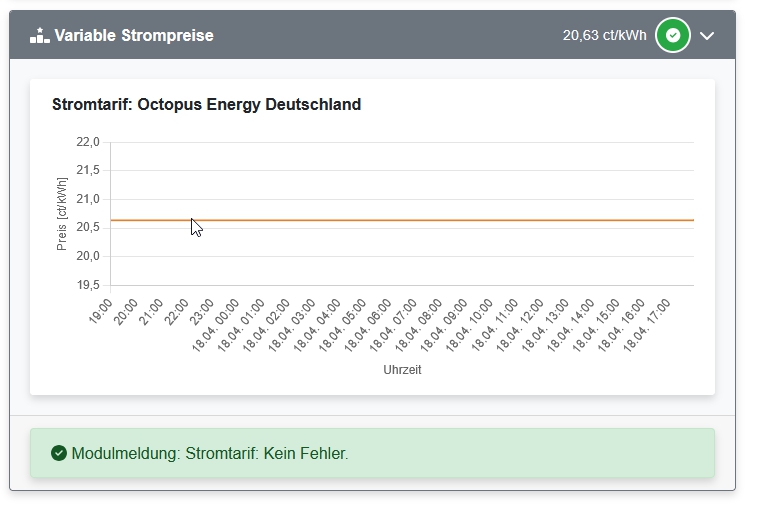The image size is (770, 532).
Task: Click the 20,63 ct/kWh price display
Action: [604, 36]
